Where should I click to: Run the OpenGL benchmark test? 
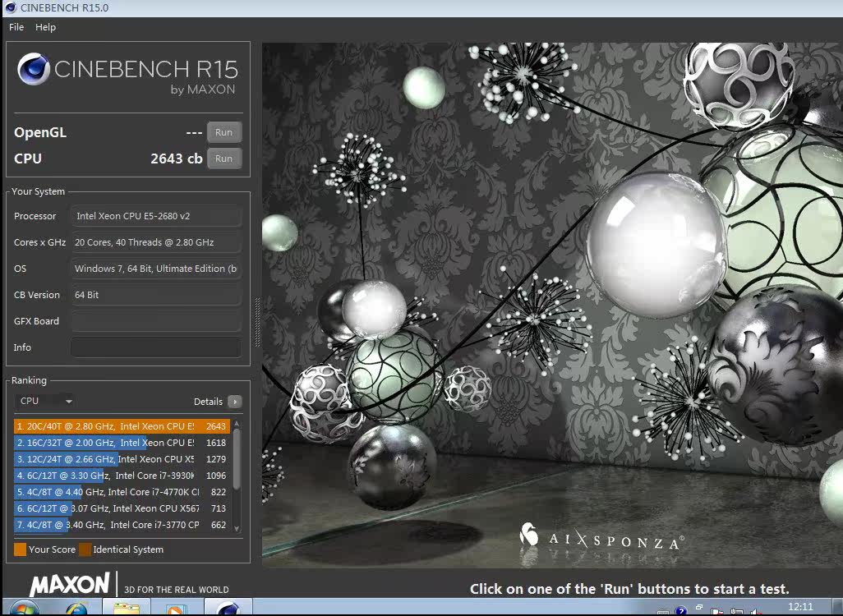[x=224, y=132]
